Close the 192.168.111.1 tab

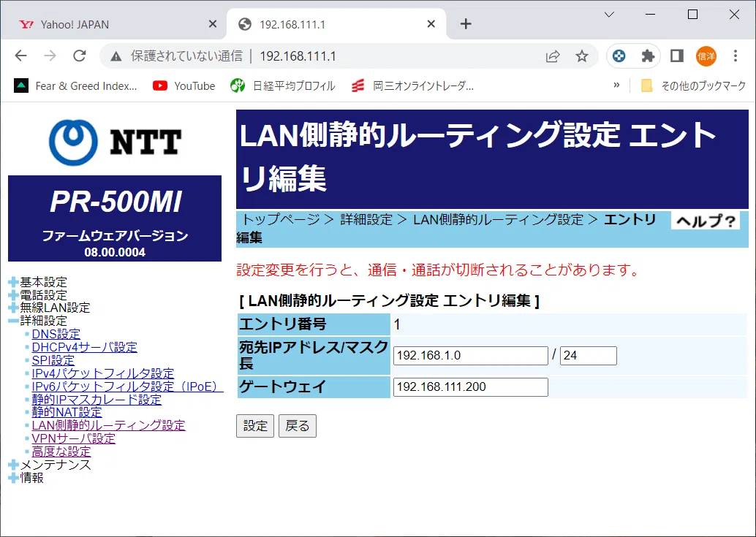(431, 24)
